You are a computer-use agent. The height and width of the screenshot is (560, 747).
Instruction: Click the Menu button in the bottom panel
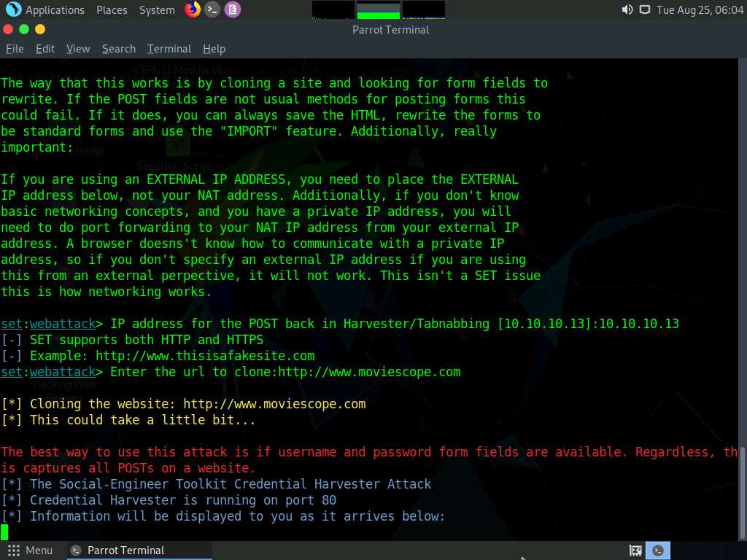coord(30,551)
